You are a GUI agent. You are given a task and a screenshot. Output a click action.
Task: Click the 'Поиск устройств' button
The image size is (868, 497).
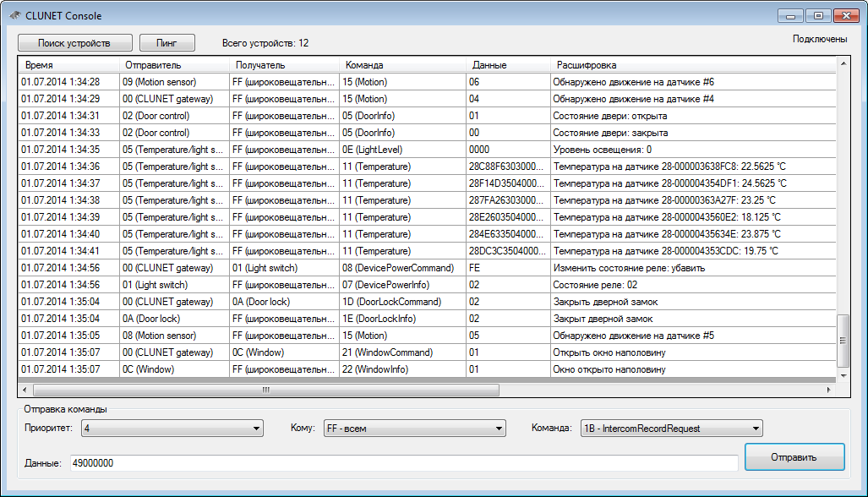[74, 42]
